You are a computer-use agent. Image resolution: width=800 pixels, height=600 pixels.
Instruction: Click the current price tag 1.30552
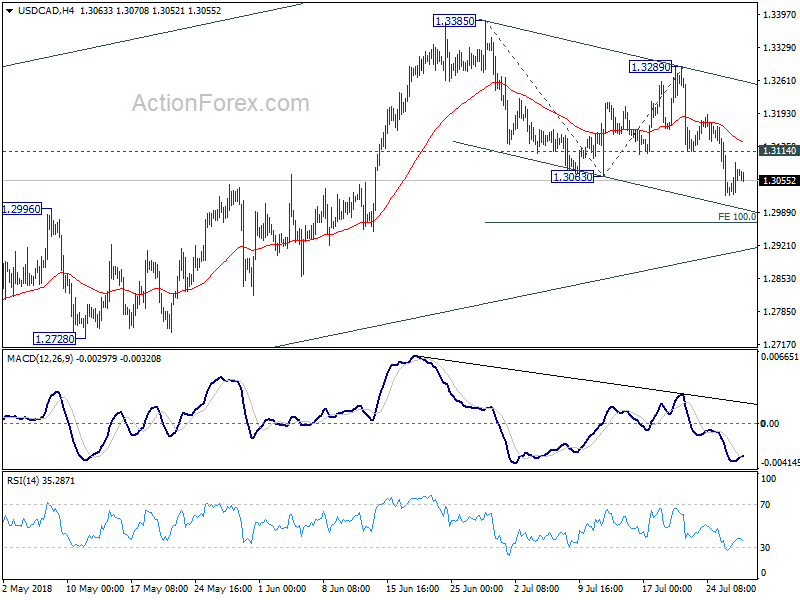point(779,181)
